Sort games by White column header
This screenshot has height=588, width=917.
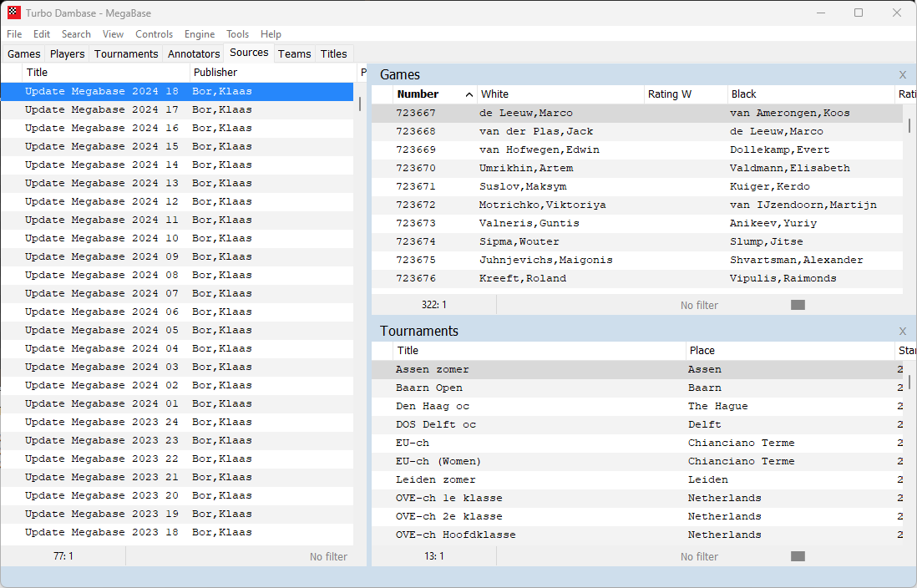(x=560, y=94)
